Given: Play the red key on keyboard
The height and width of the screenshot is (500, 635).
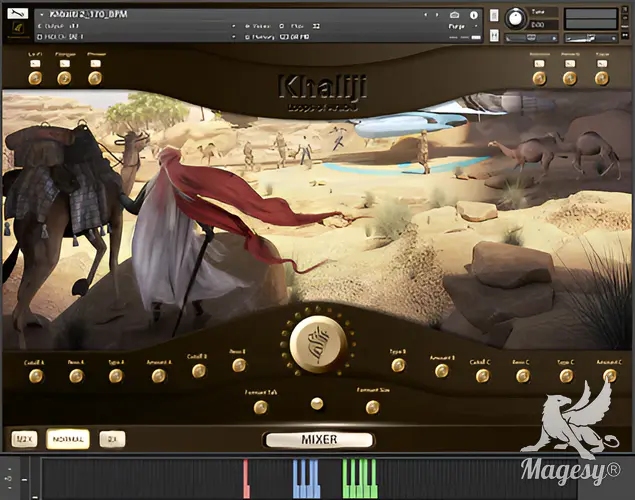Looking at the screenshot, I should tap(246, 478).
